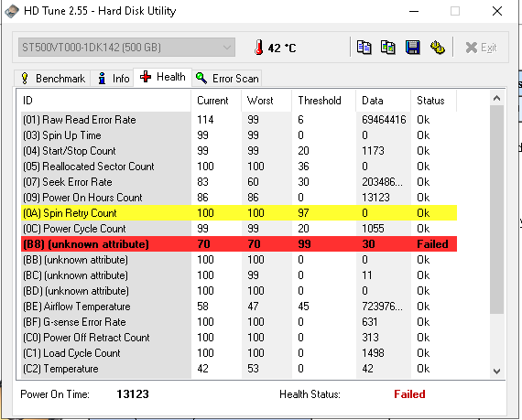The width and height of the screenshot is (522, 420).
Task: Click the scrollbar up arrow
Action: pyautogui.click(x=496, y=99)
